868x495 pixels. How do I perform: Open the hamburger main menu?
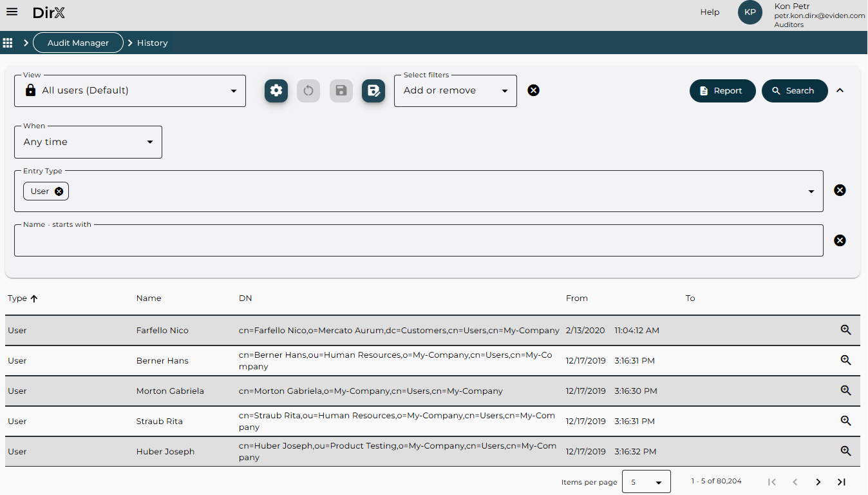click(x=12, y=12)
